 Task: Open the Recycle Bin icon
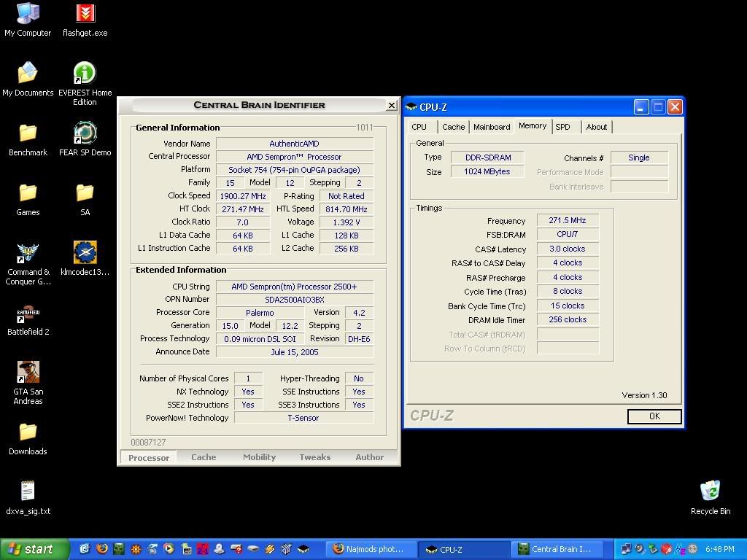pyautogui.click(x=710, y=491)
